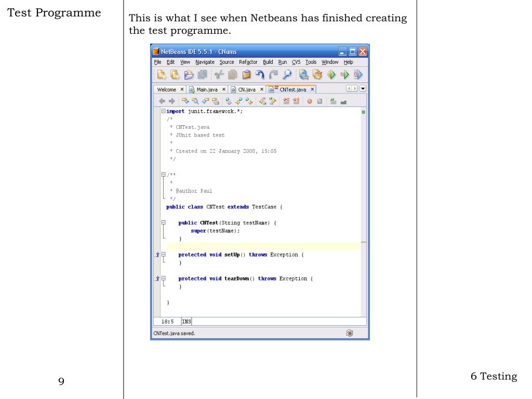532x399 pixels.
Task: Click the overrides marker beside tearDown
Action: point(157,278)
